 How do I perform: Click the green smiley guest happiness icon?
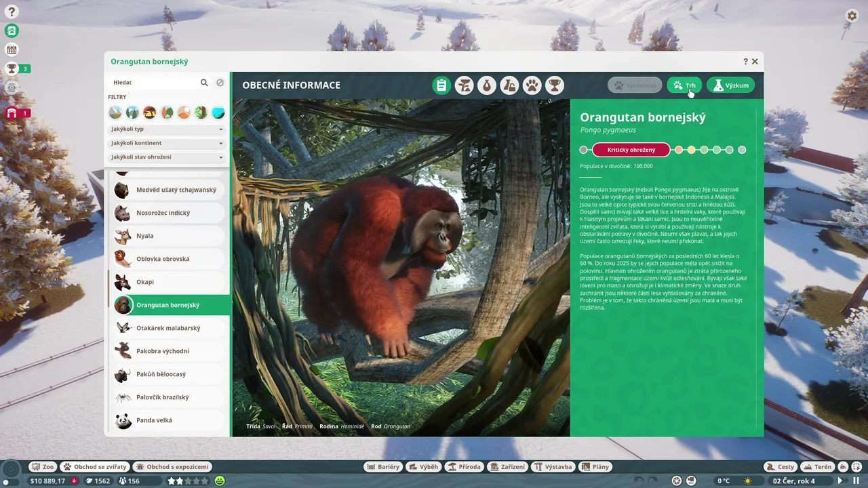pos(220,481)
